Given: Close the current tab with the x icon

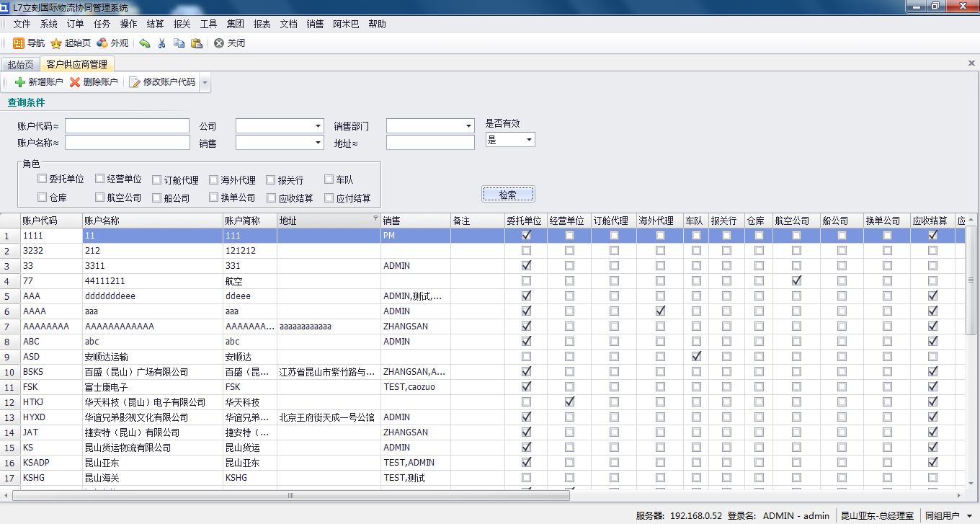Looking at the screenshot, I should 971,63.
